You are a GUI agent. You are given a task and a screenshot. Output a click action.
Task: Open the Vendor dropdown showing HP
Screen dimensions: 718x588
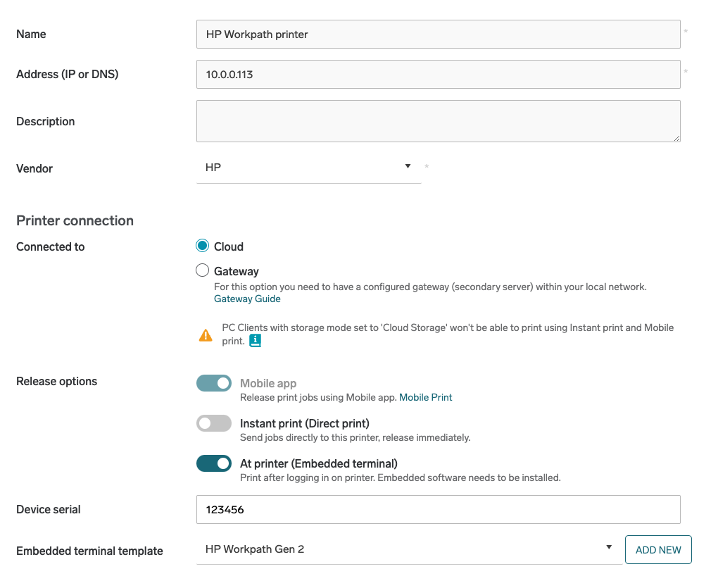tap(308, 168)
